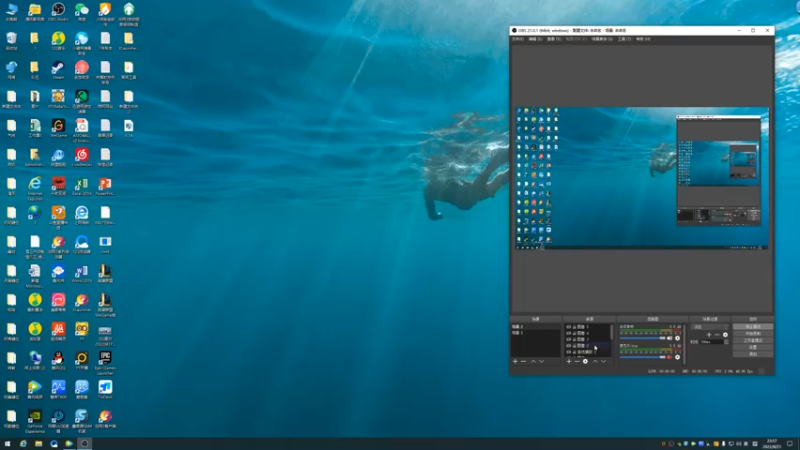Open the Profile menu in OBS
800x450 pixels.
576,39
